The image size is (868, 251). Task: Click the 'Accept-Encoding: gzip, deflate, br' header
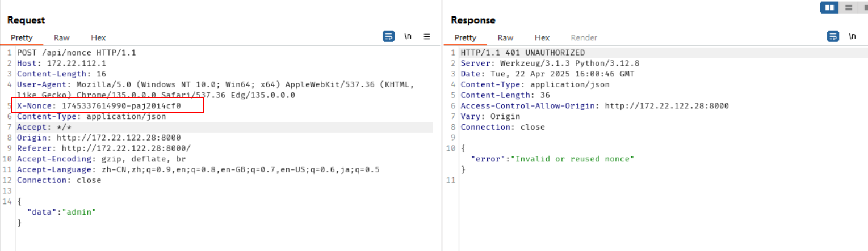[102, 159]
